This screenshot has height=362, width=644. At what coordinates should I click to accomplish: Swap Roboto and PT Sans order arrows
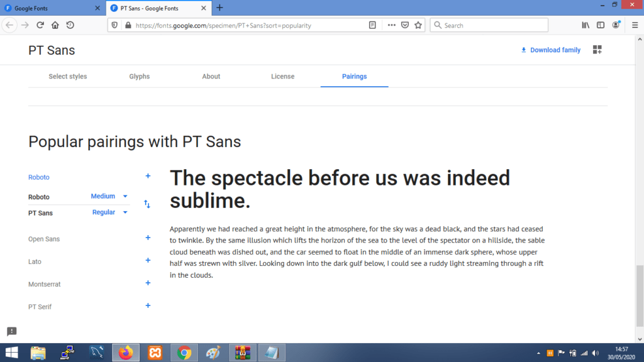(147, 204)
